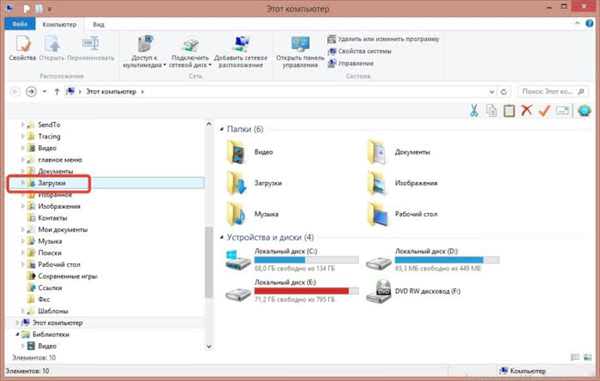
Task: Select the Видео folder icon
Action: click(236, 152)
